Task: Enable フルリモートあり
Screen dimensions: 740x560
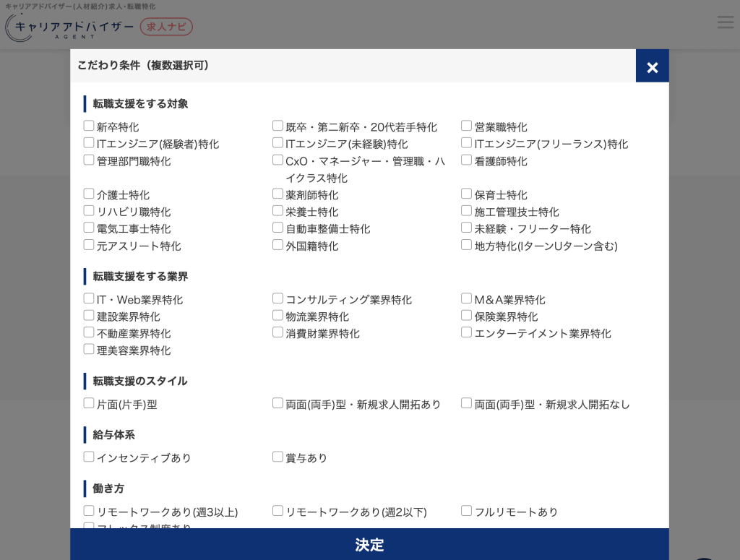Action: (466, 510)
